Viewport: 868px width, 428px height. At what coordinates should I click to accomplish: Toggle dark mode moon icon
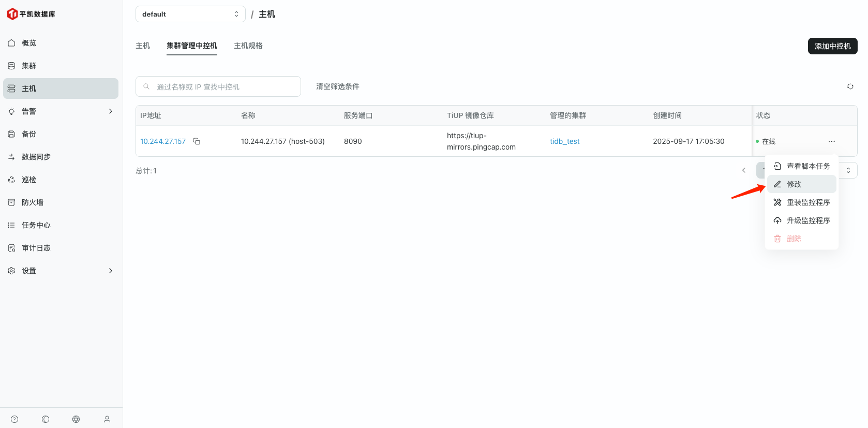(x=46, y=419)
